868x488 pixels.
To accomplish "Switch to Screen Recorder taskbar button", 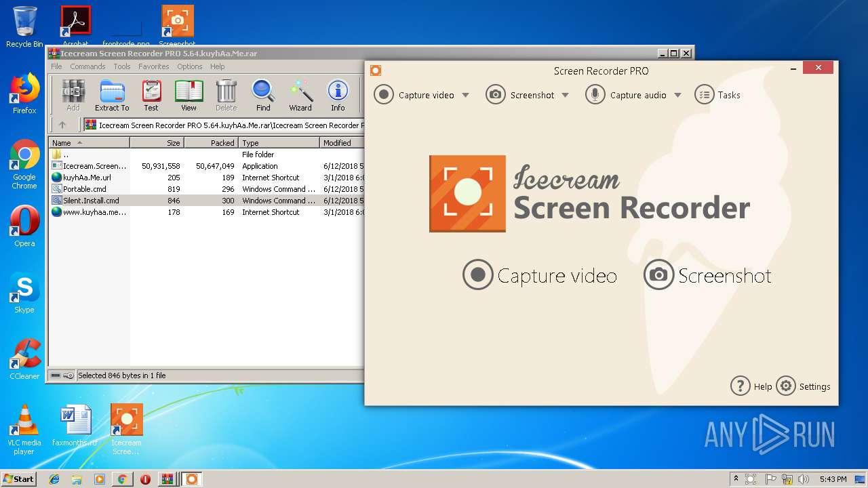I will point(191,479).
